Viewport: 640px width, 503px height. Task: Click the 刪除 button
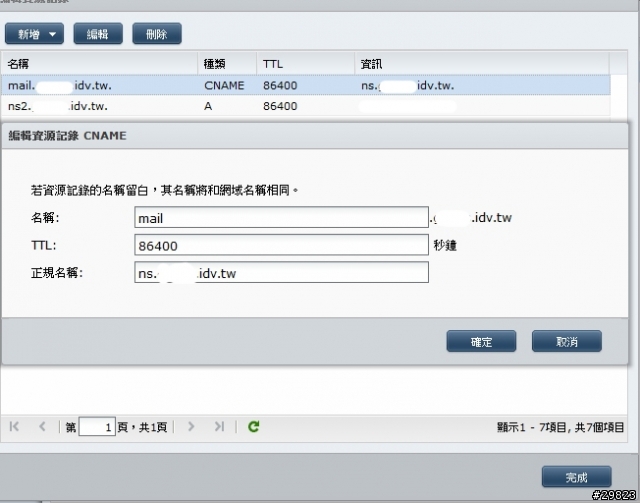[x=157, y=33]
